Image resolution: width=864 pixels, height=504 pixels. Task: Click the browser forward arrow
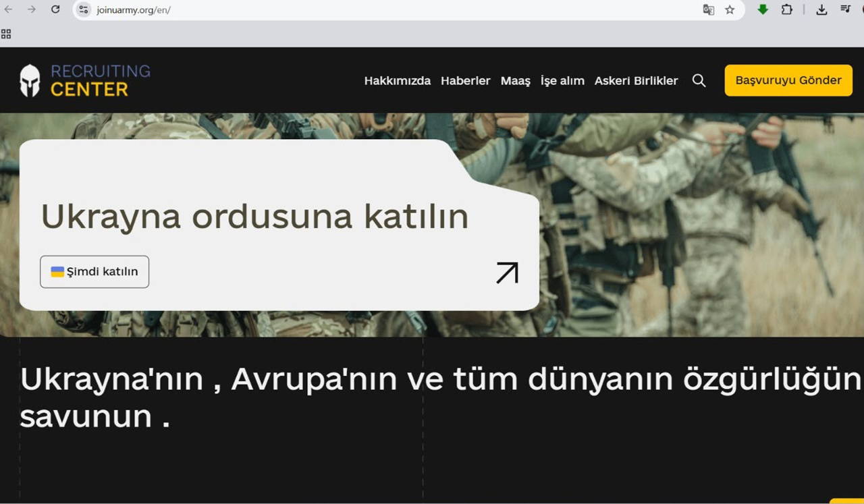(31, 9)
